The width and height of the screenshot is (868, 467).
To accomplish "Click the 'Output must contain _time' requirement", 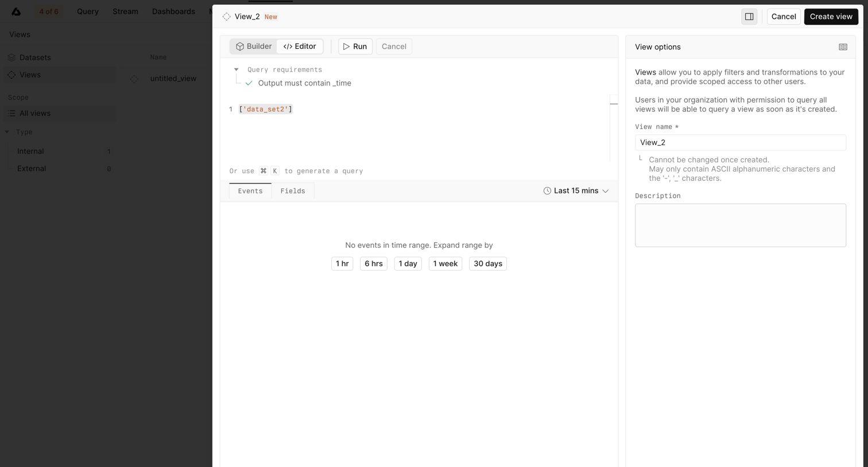I will click(x=304, y=83).
